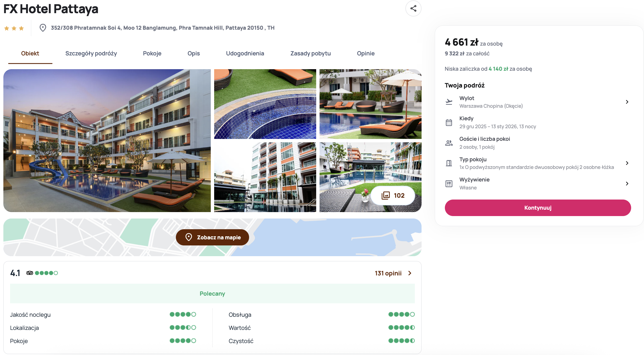Screen dimensions: 644x355
Task: Click the Lokalizacja rating dots
Action: point(183,327)
